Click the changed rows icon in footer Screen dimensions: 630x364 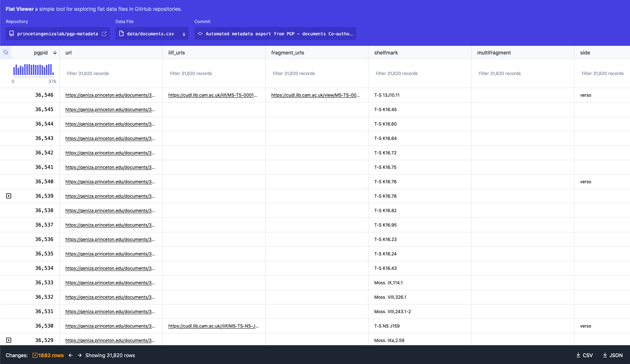[35, 355]
